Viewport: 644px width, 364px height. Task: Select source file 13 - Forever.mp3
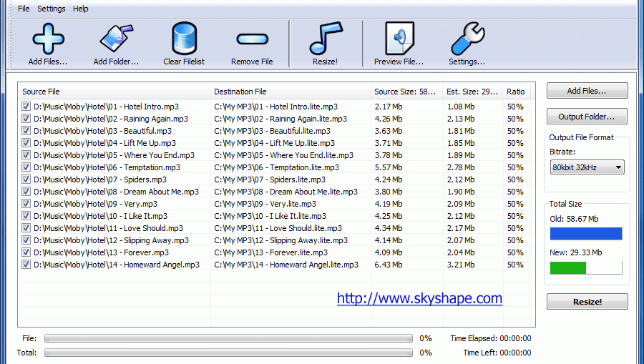point(101,252)
